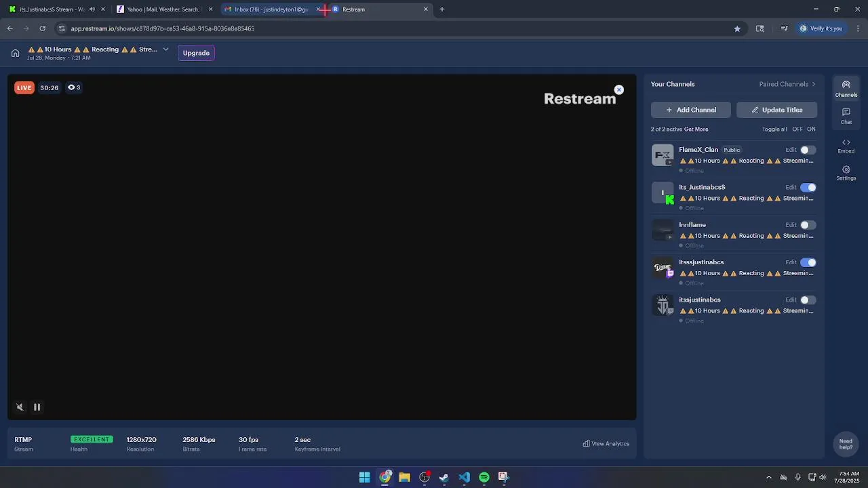
Task: Open Steam from the taskbar
Action: [x=444, y=477]
